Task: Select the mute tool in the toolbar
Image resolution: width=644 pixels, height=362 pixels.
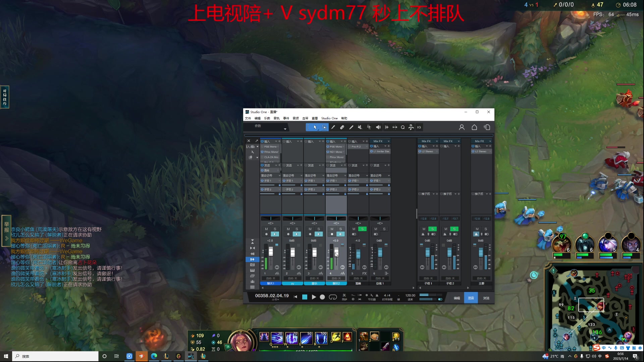Action: pos(360,127)
